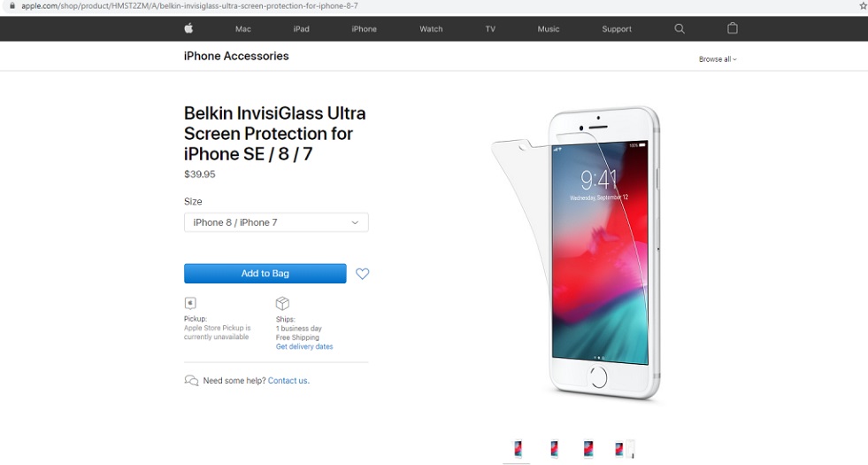868x465 pixels.
Task: Save product with heart favorite icon
Action: [362, 273]
